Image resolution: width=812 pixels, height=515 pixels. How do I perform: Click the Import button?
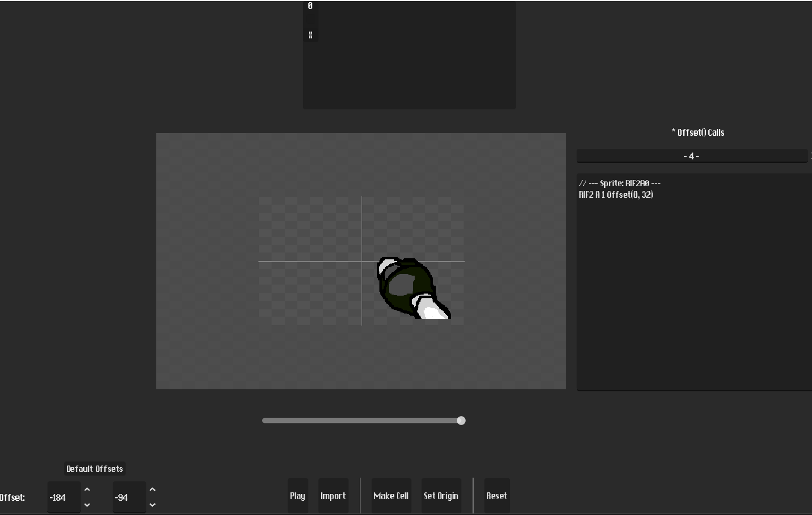pyautogui.click(x=333, y=496)
